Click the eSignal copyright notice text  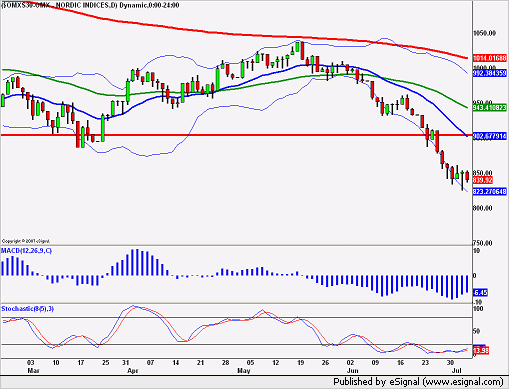point(26,241)
